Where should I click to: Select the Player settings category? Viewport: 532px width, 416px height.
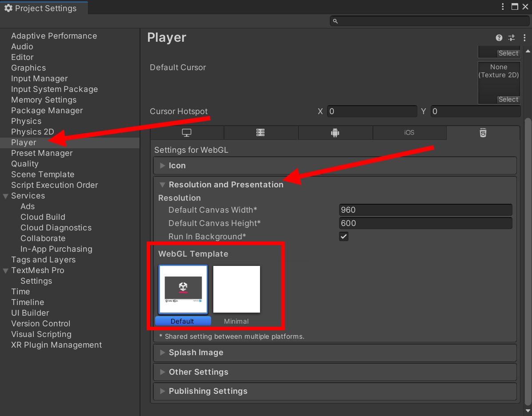[69, 143]
